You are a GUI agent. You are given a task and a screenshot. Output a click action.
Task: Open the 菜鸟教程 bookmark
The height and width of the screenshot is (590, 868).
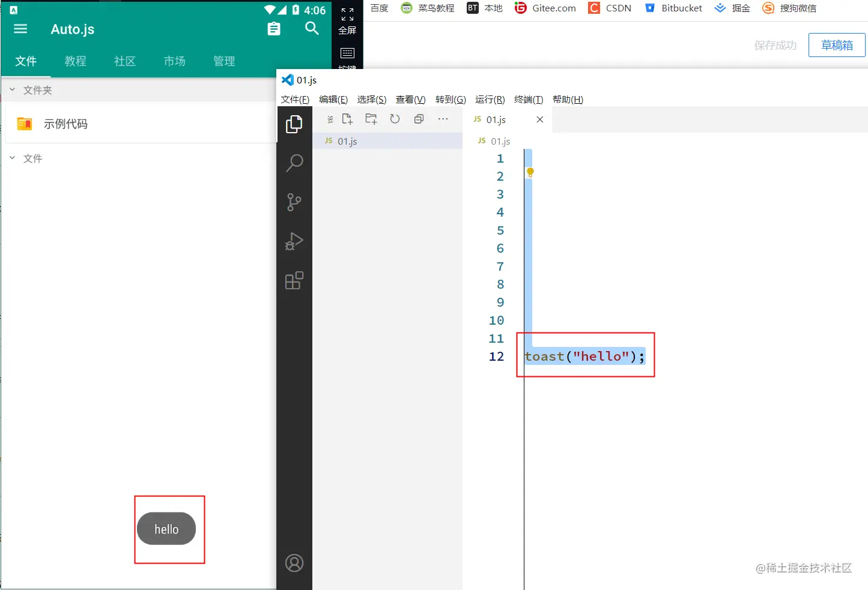click(x=428, y=8)
